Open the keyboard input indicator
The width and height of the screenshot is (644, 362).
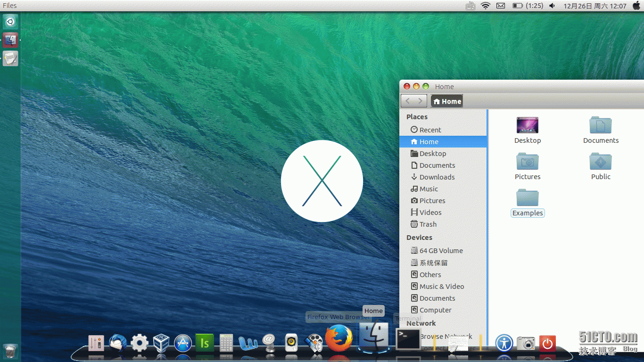pos(470,6)
